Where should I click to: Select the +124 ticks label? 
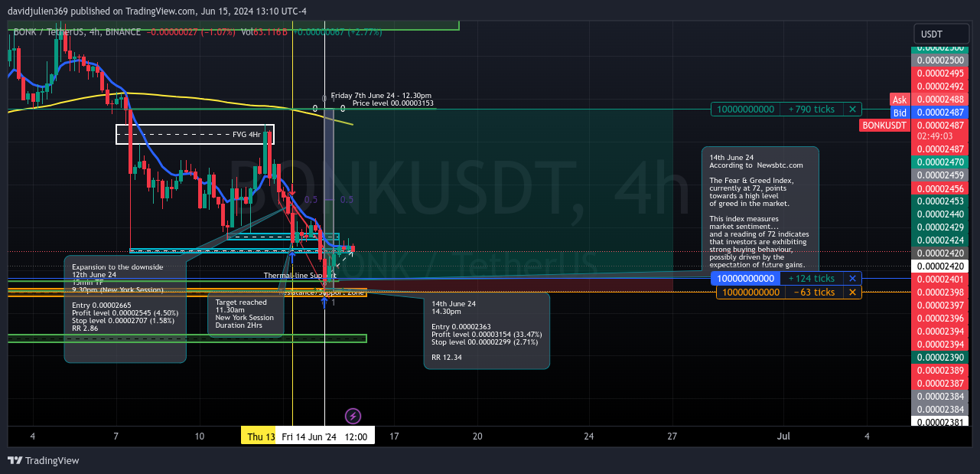click(x=811, y=279)
